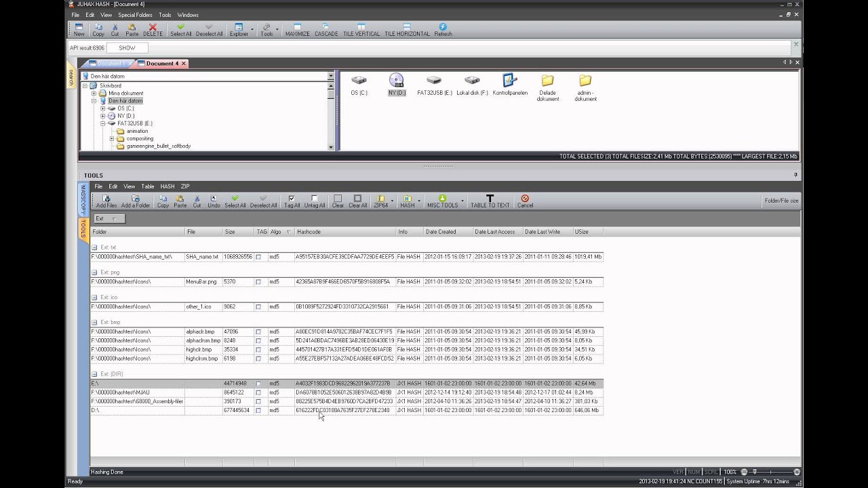Tick the TAG checkbox for highclr.bmp
This screenshot has height=488, width=868.
pyautogui.click(x=258, y=350)
